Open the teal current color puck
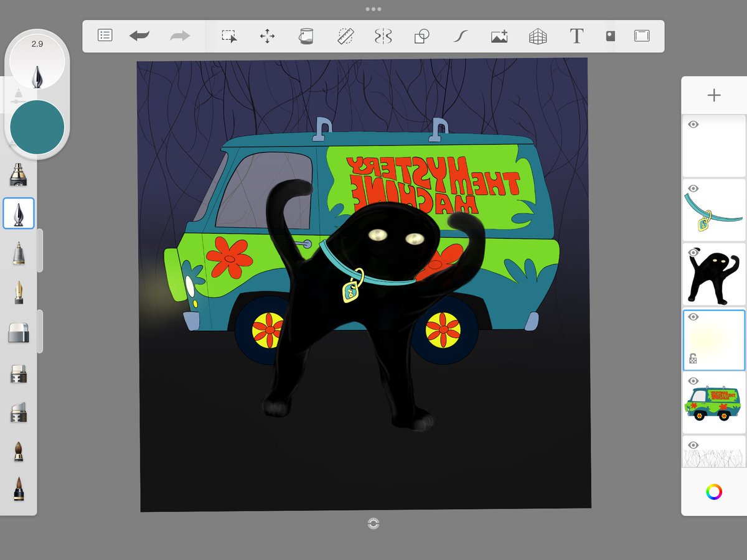 (37, 128)
